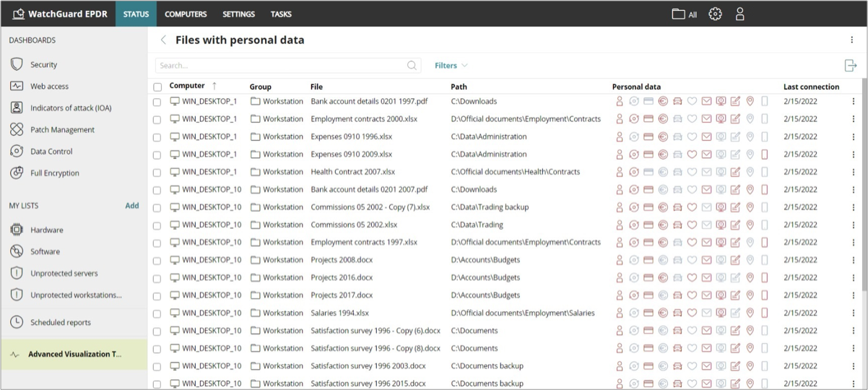Viewport: 868px width, 390px height.
Task: Open the Security dashboard shield icon
Action: tap(17, 64)
